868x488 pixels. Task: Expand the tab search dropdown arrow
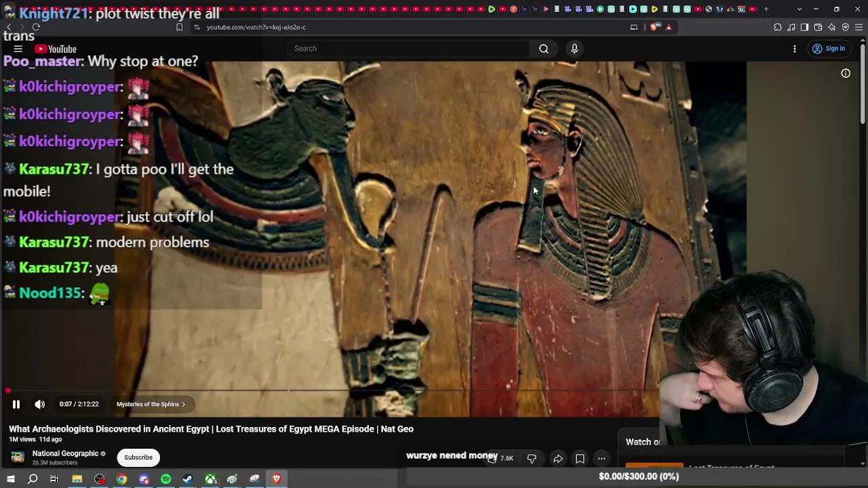coord(800,9)
